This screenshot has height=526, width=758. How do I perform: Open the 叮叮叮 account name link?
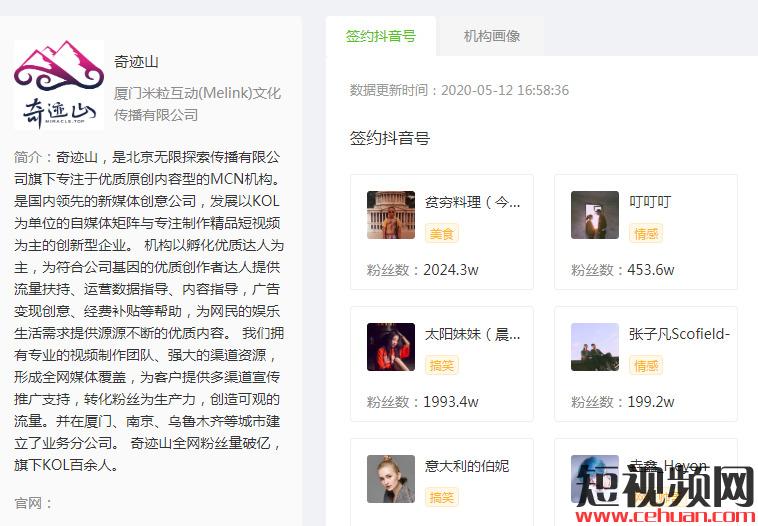(650, 202)
